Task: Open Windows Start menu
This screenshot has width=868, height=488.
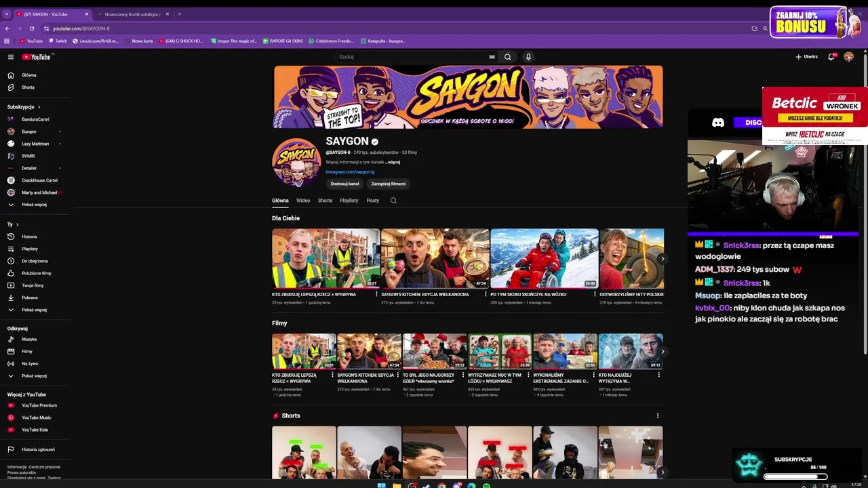Action: click(381, 485)
